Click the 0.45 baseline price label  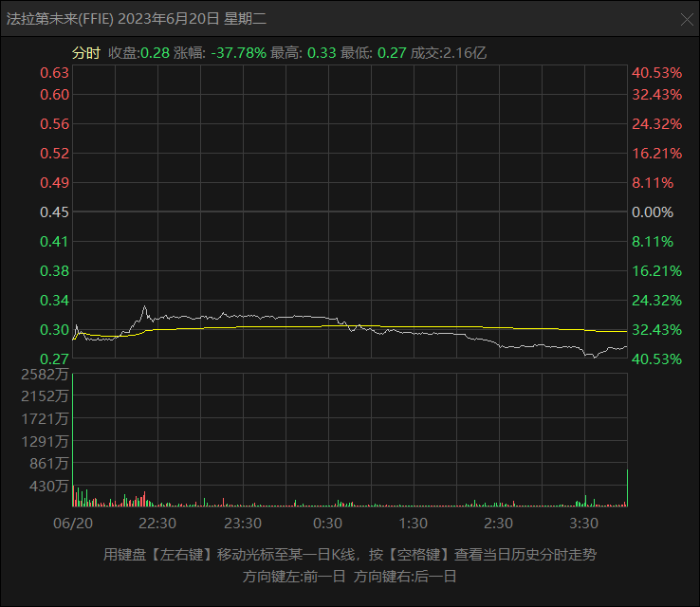click(54, 212)
